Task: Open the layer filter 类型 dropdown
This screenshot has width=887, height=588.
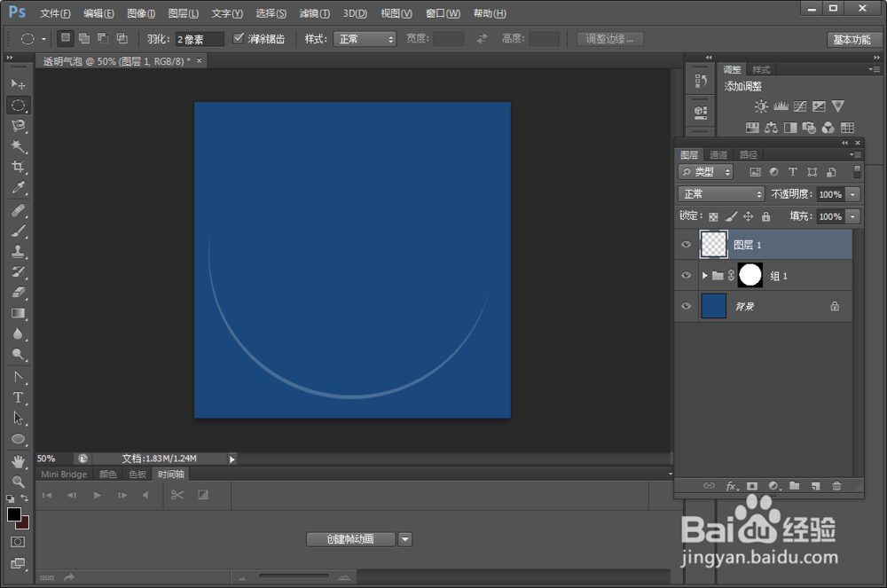Action: 705,172
